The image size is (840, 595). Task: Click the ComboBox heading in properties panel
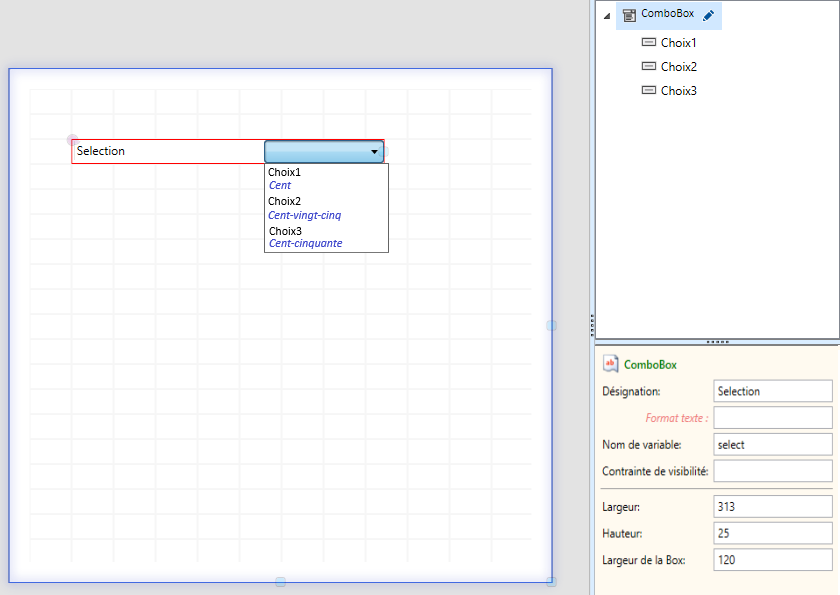[650, 365]
